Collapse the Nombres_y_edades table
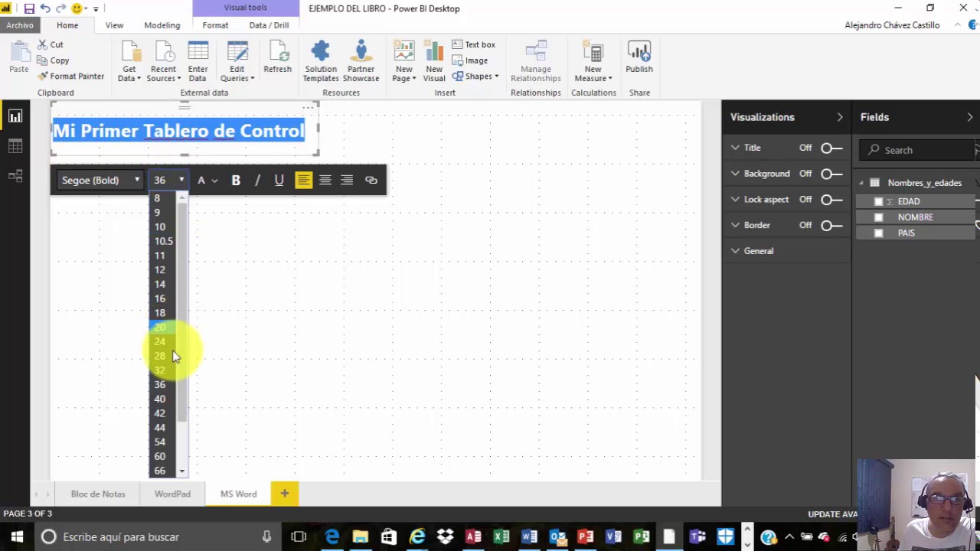This screenshot has width=980, height=551. point(861,183)
